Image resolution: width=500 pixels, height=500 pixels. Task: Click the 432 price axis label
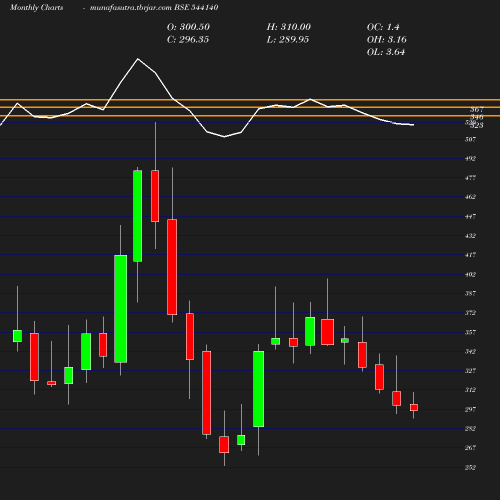(470, 236)
